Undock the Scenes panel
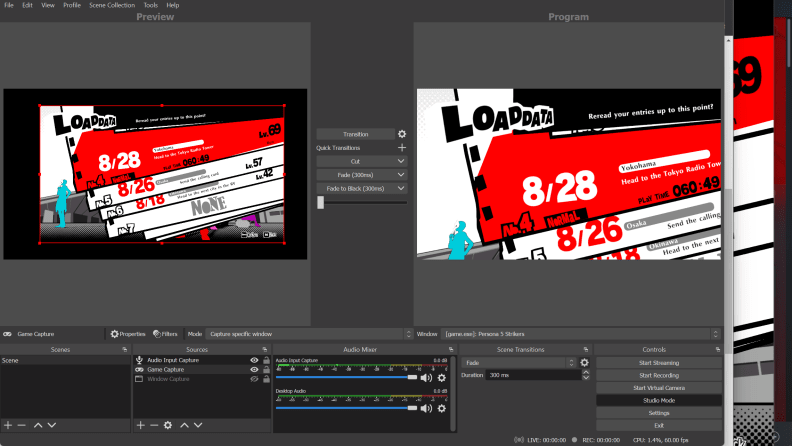 pos(125,350)
